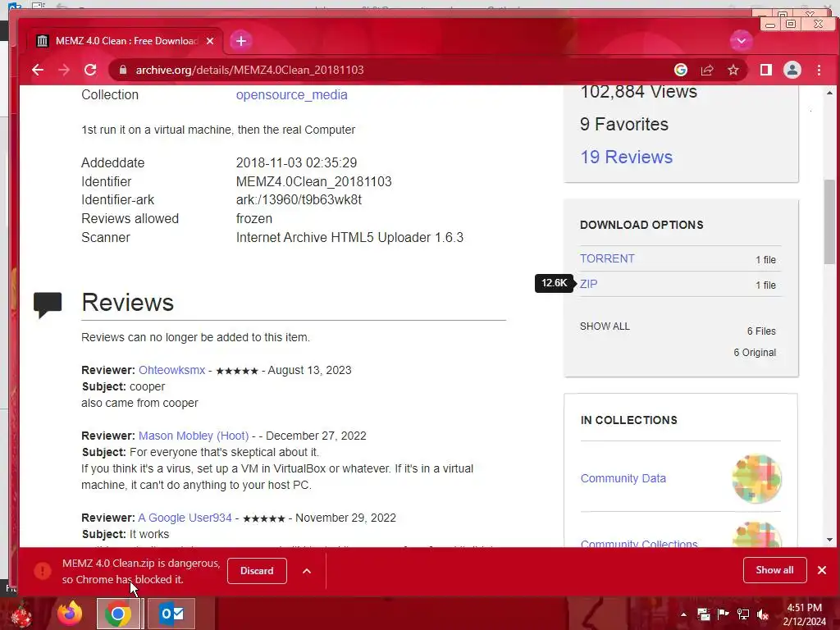Reload the archive.org page
This screenshot has width=840, height=630.
[90, 71]
